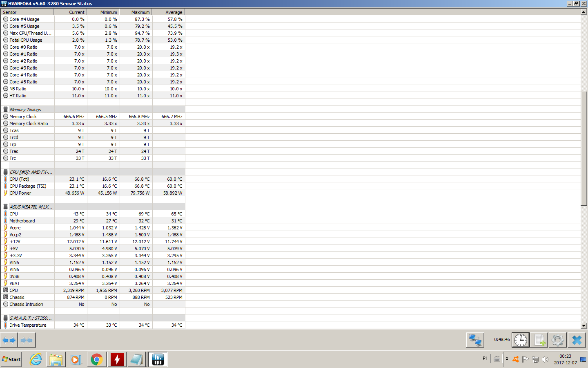Click the scrollbar down arrow

(584, 326)
